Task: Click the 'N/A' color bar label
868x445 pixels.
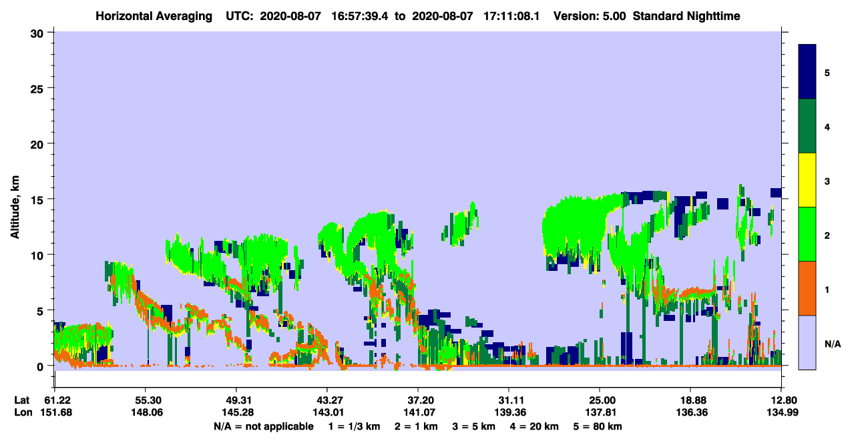Action: pos(833,344)
